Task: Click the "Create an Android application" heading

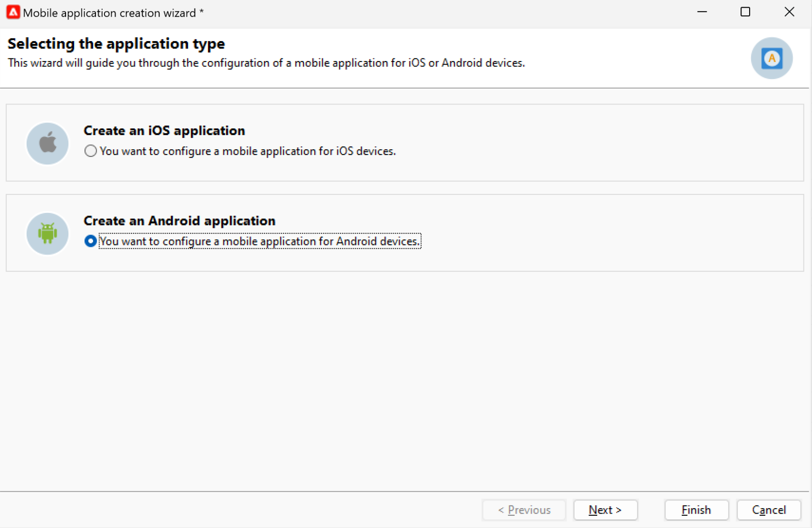Action: pyautogui.click(x=179, y=221)
